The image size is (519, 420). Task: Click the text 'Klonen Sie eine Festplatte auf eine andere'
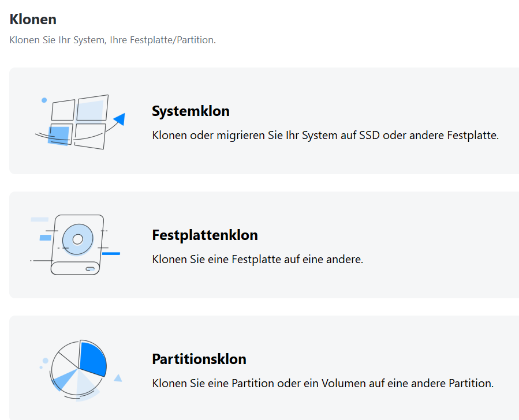tap(257, 260)
